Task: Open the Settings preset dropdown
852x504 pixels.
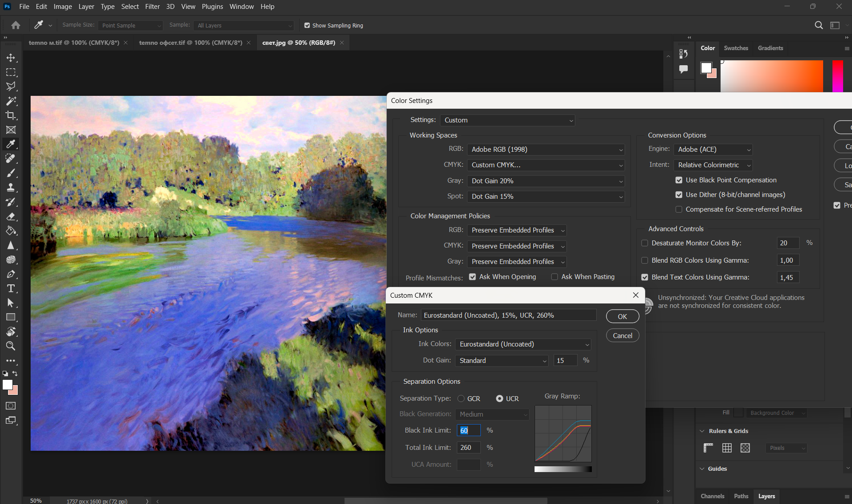Action: tap(507, 120)
